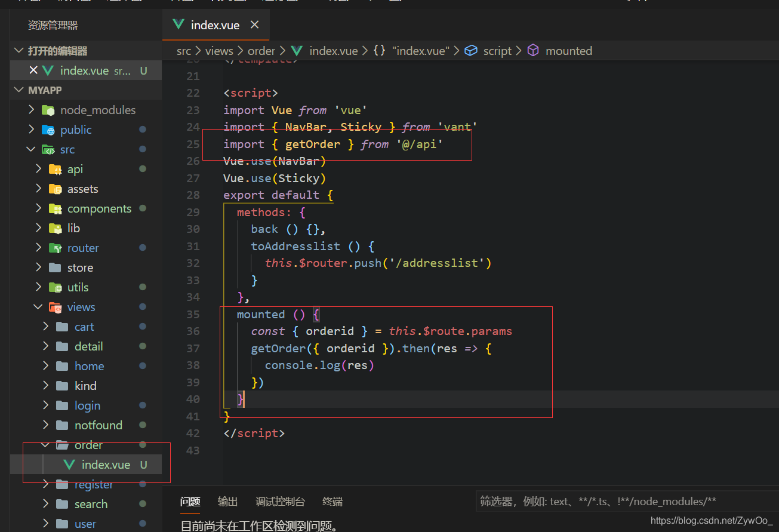Click the braces icon beside "index.vue" in breadcrumb
The image size is (779, 532).
click(x=379, y=51)
